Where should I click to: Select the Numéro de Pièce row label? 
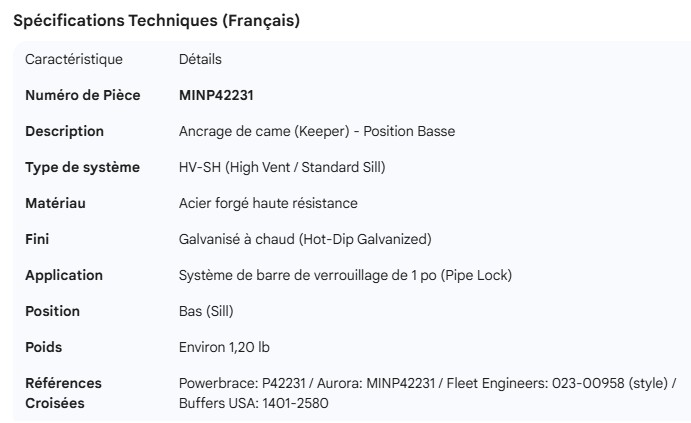(82, 95)
